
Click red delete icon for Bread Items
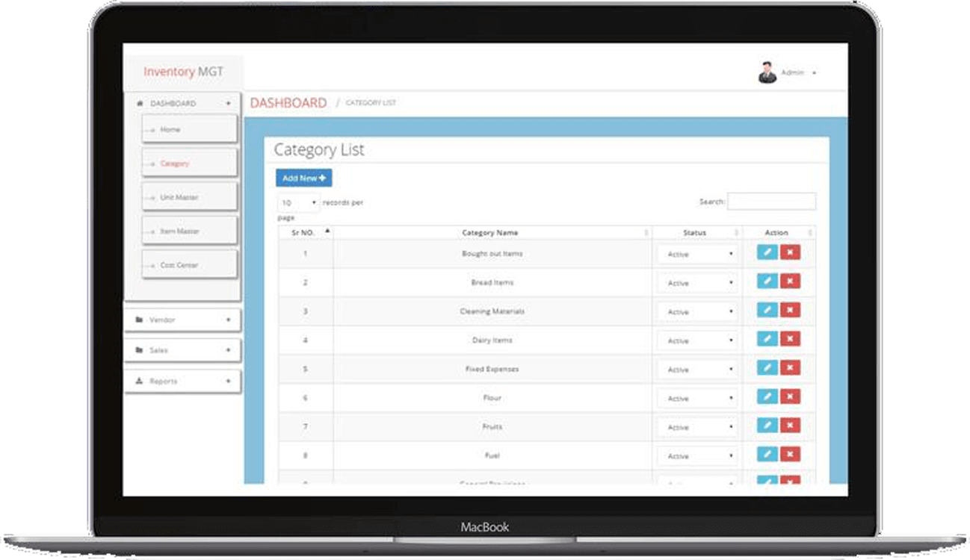pyautogui.click(x=790, y=281)
